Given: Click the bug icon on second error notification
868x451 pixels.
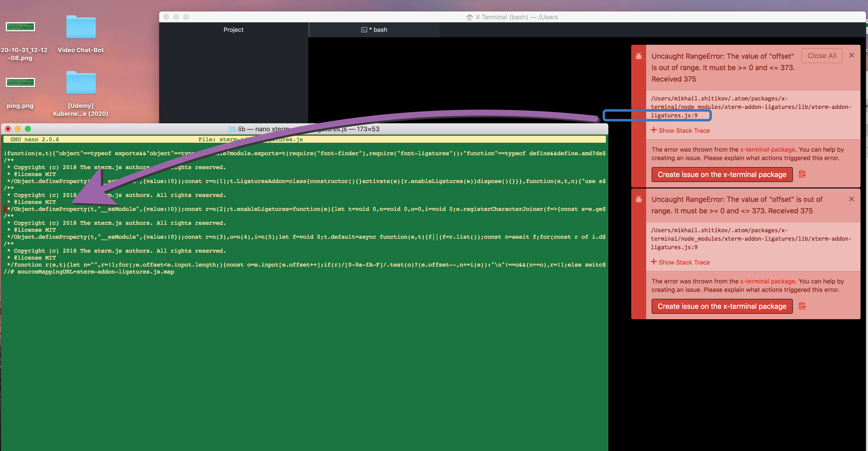Looking at the screenshot, I should click(638, 199).
